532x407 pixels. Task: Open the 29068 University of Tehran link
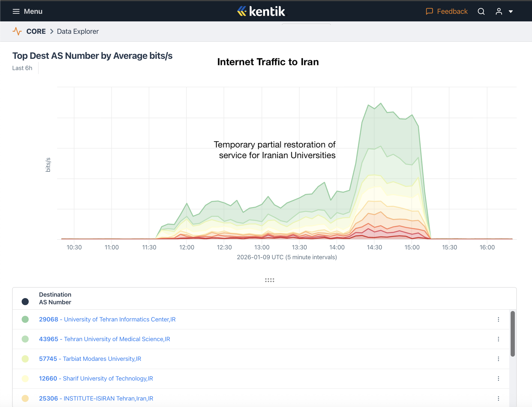point(107,319)
